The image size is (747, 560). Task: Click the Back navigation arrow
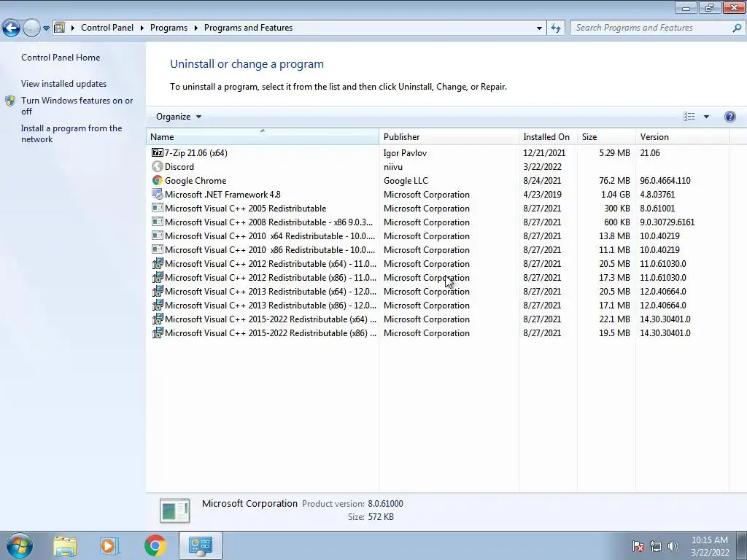[12, 28]
